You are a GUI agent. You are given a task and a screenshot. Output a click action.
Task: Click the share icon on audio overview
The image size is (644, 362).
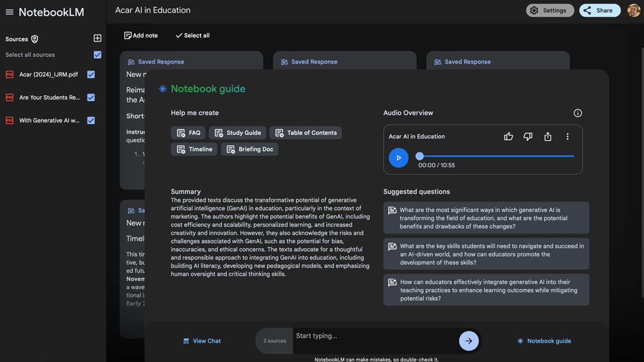547,136
